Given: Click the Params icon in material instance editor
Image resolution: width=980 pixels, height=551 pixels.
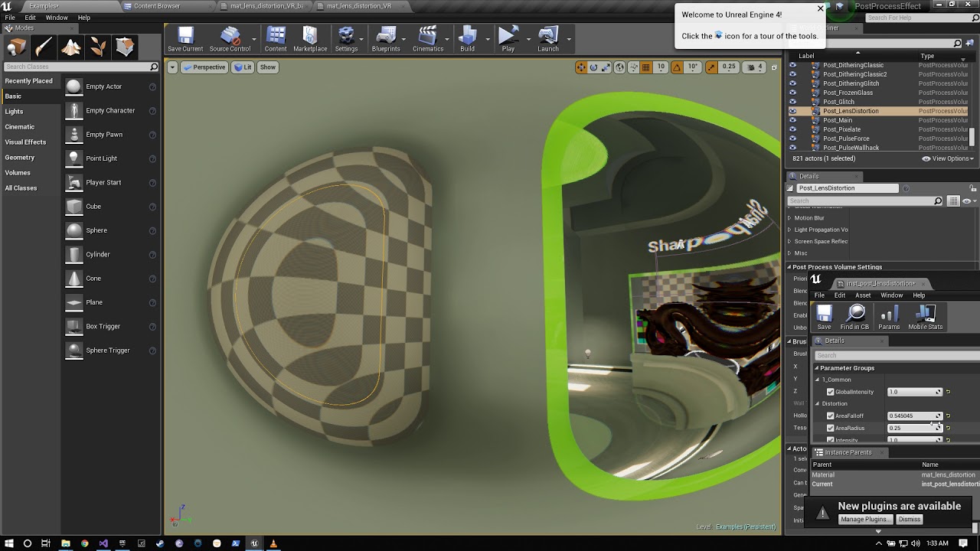Looking at the screenshot, I should click(x=889, y=318).
